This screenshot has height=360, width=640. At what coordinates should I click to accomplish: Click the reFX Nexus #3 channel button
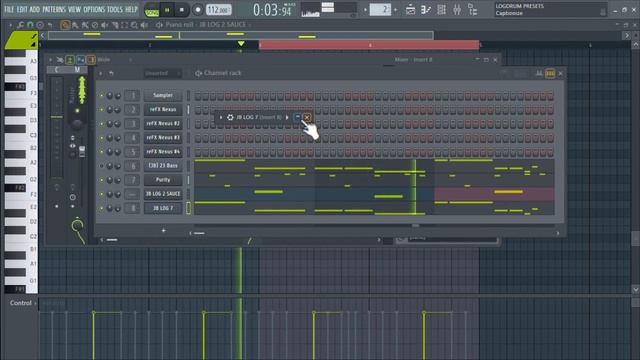pos(163,138)
